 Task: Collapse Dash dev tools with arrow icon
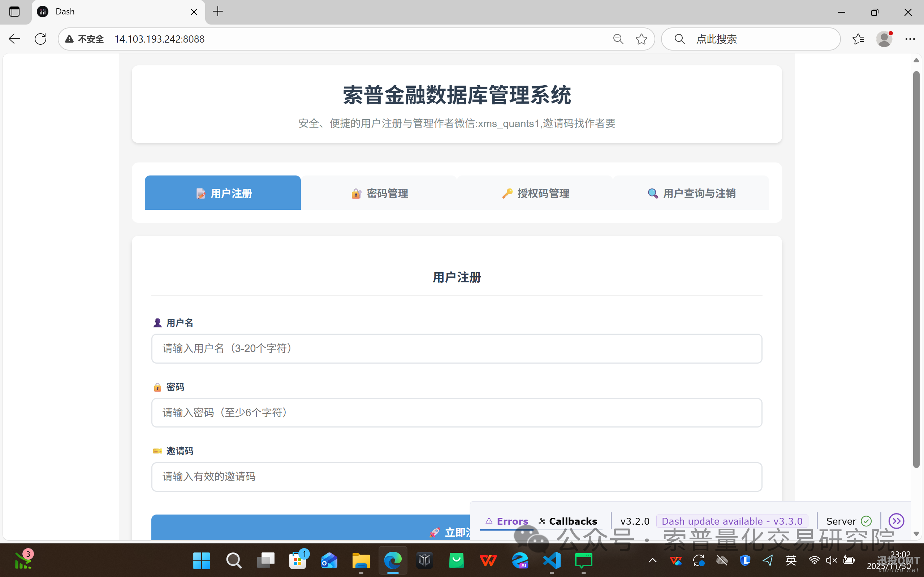pos(896,521)
